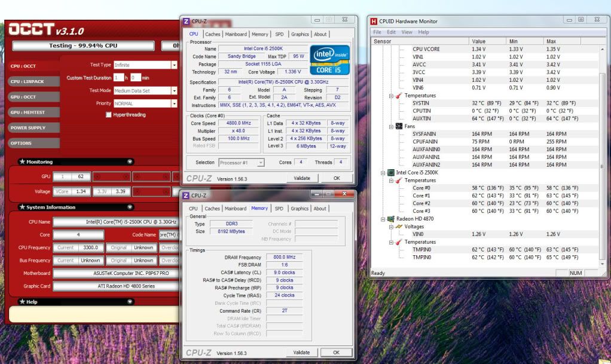Viewport: 611px width, 364px height.
Task: Open Memory tab in CPU-Z processor window
Action: [x=259, y=34]
